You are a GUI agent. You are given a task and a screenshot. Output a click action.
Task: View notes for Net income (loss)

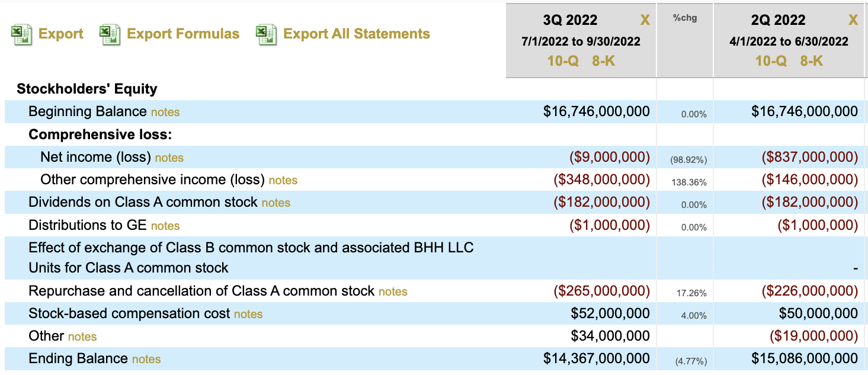tap(169, 158)
